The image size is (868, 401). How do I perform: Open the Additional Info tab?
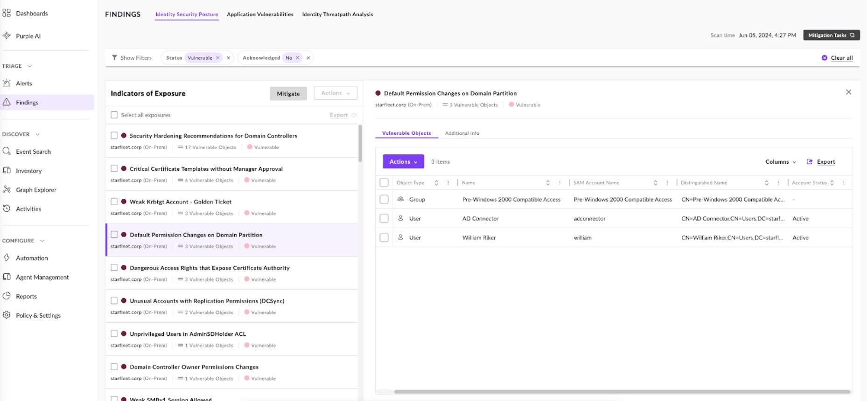462,133
